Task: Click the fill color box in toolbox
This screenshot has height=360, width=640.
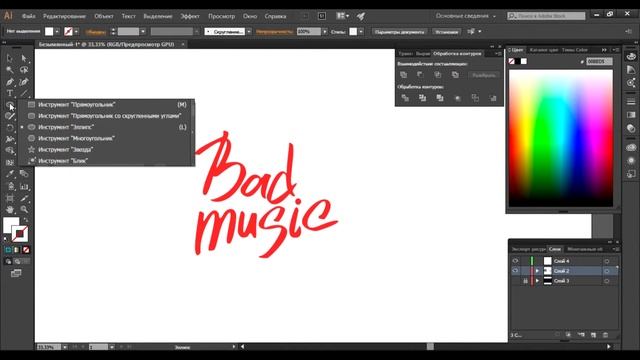Action: click(11, 225)
